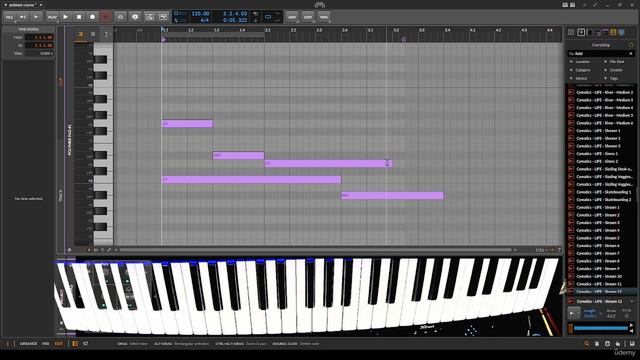Adjust the browser preview volume slider

click(x=601, y=328)
